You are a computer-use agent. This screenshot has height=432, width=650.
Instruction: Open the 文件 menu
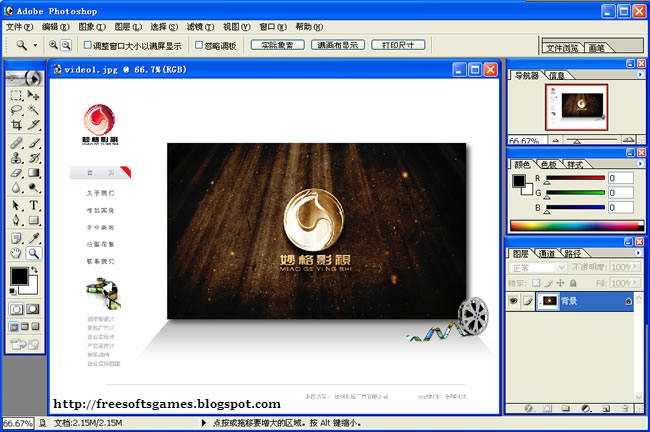[x=19, y=27]
